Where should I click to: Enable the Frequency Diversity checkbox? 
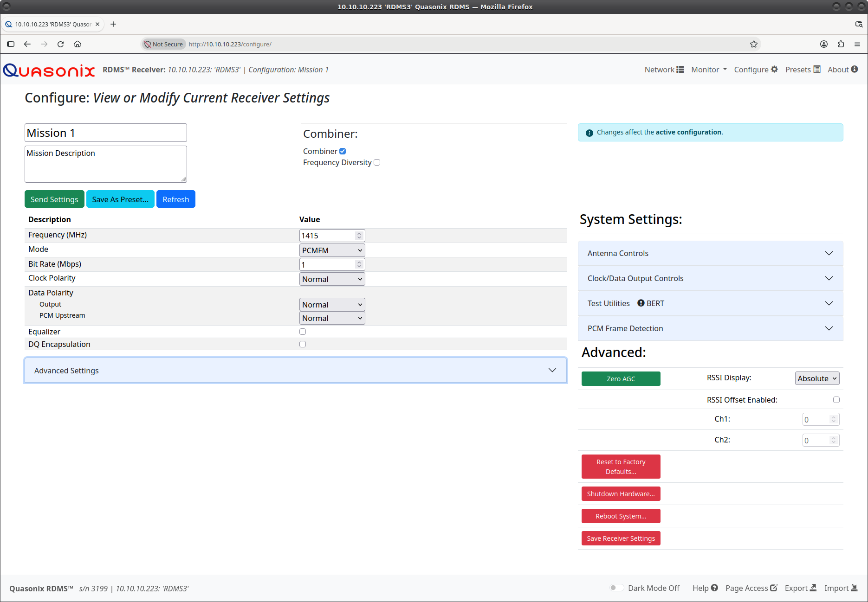click(x=377, y=162)
